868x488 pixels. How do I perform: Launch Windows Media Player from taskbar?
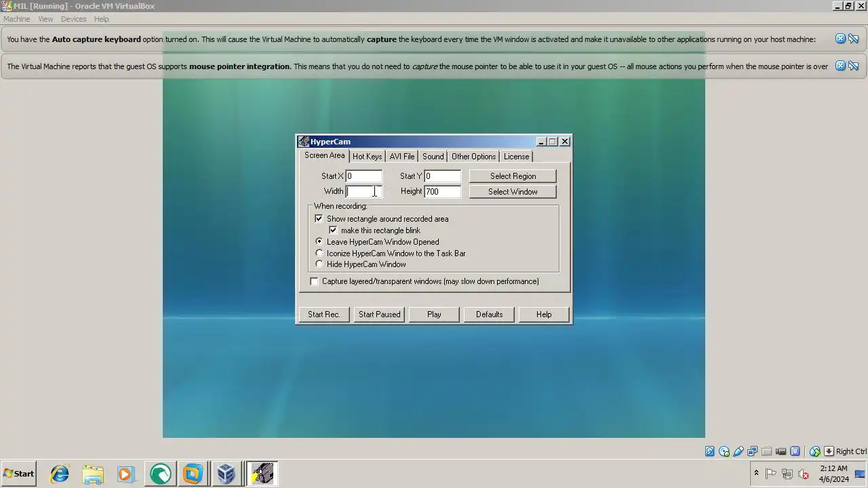[126, 474]
